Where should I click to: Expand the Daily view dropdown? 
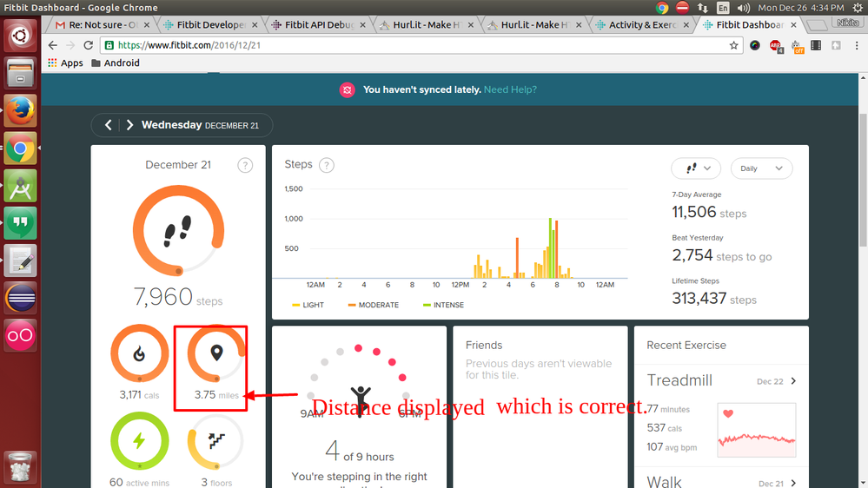(x=761, y=168)
